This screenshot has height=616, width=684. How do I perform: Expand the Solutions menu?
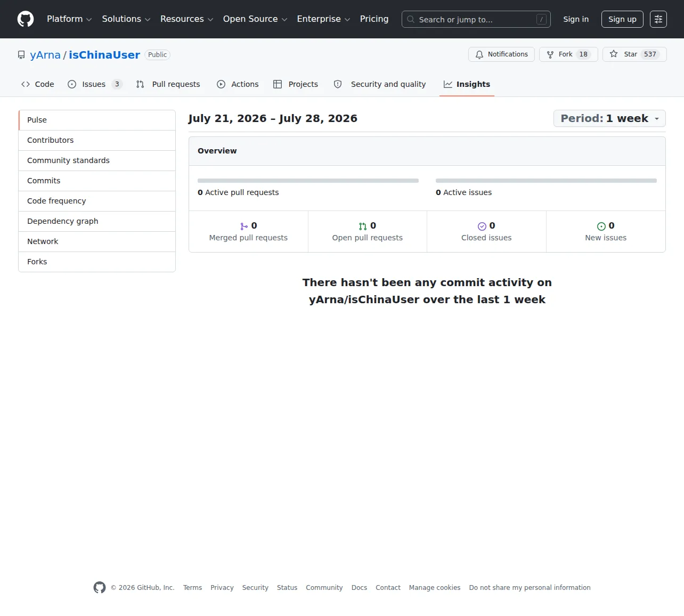pos(126,19)
